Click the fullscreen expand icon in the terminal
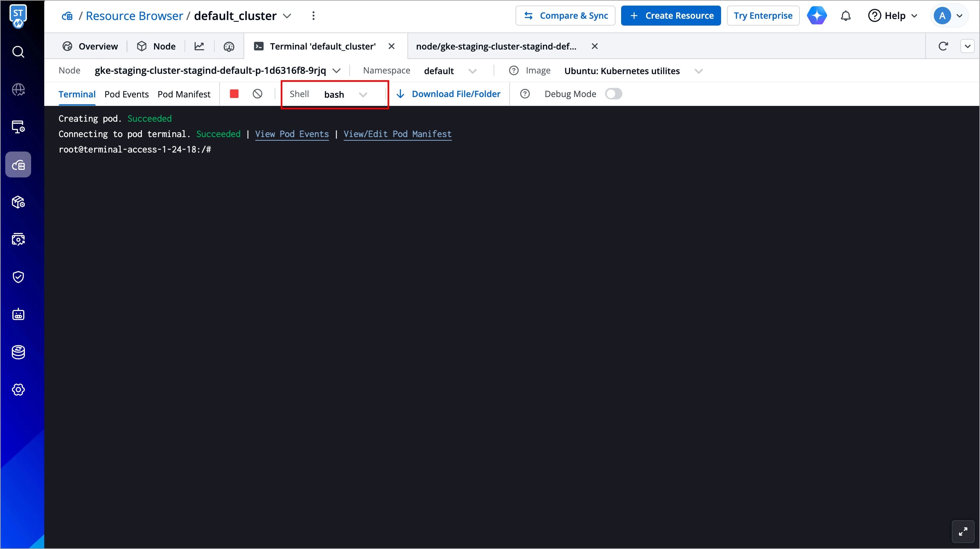The width and height of the screenshot is (980, 549). point(963,532)
